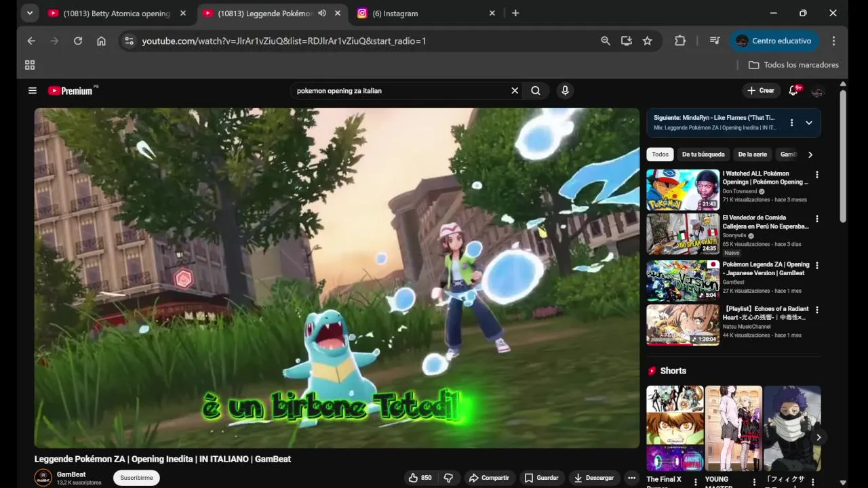This screenshot has height=488, width=868.
Task: Open Don Townsend channel name
Action: 740,192
